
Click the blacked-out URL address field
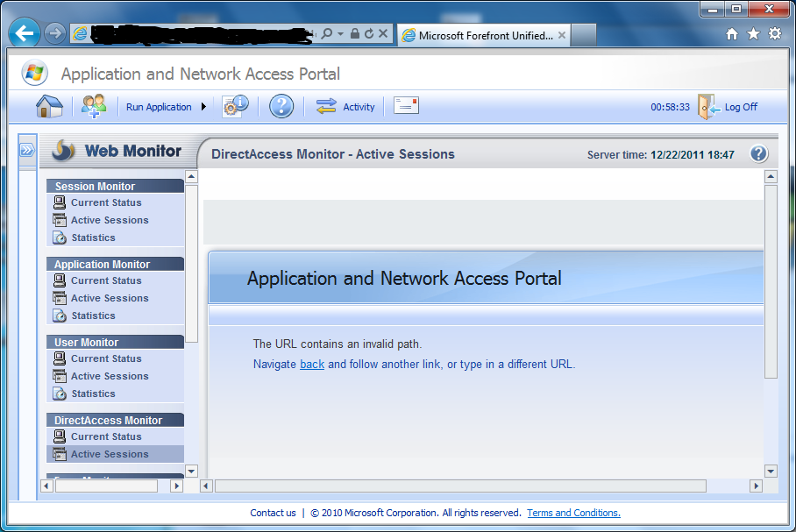202,34
